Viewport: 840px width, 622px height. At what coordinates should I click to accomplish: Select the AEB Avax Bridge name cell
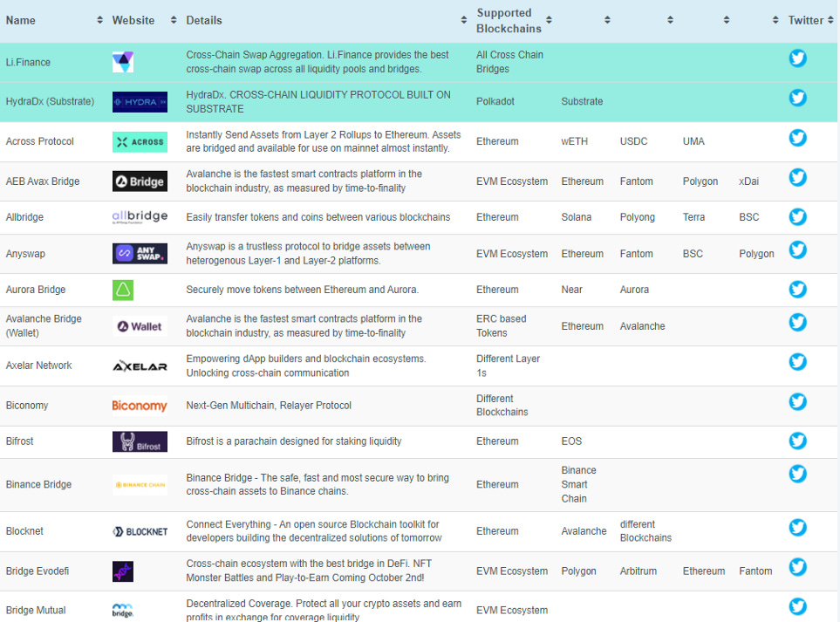click(43, 181)
